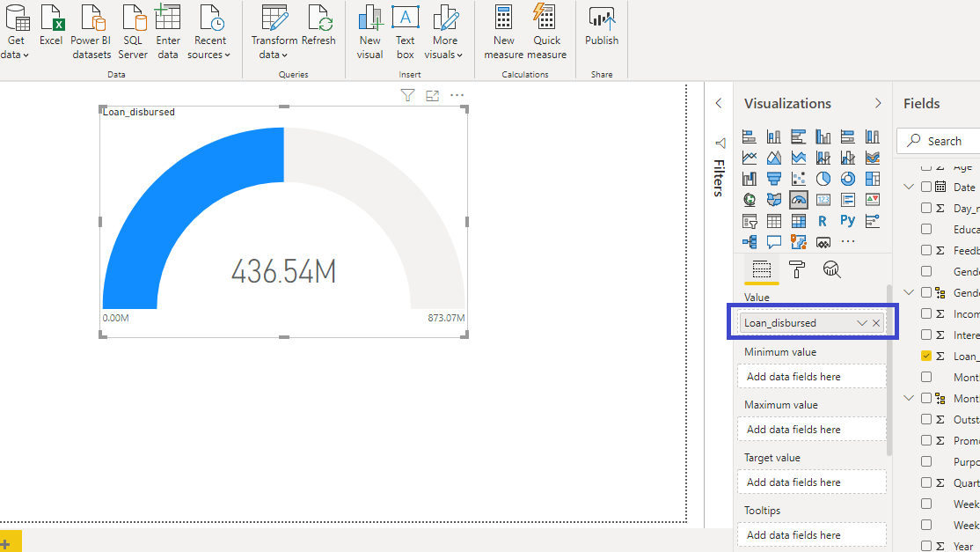The height and width of the screenshot is (552, 980).
Task: Click Excel in the Data ribbon group
Action: coord(51,25)
